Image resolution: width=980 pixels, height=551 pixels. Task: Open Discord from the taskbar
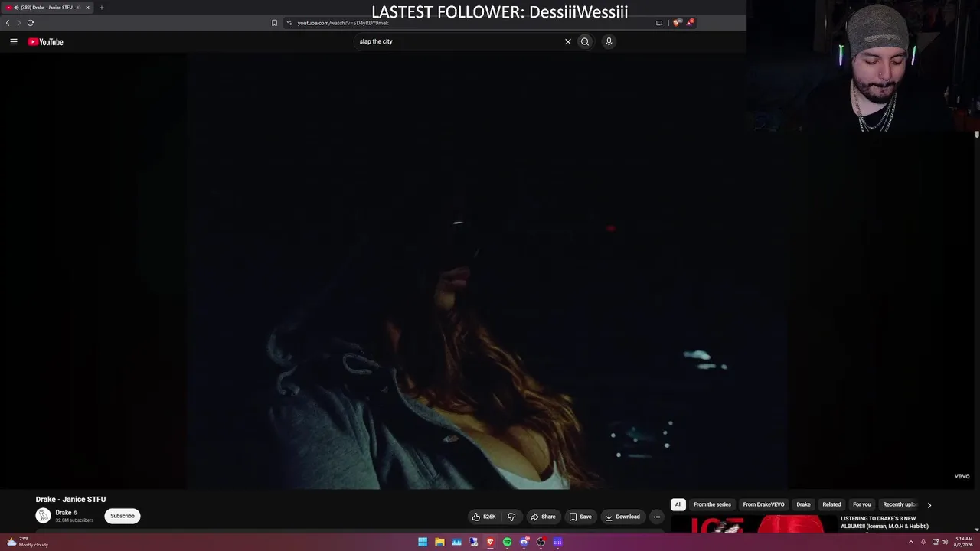[x=524, y=542]
